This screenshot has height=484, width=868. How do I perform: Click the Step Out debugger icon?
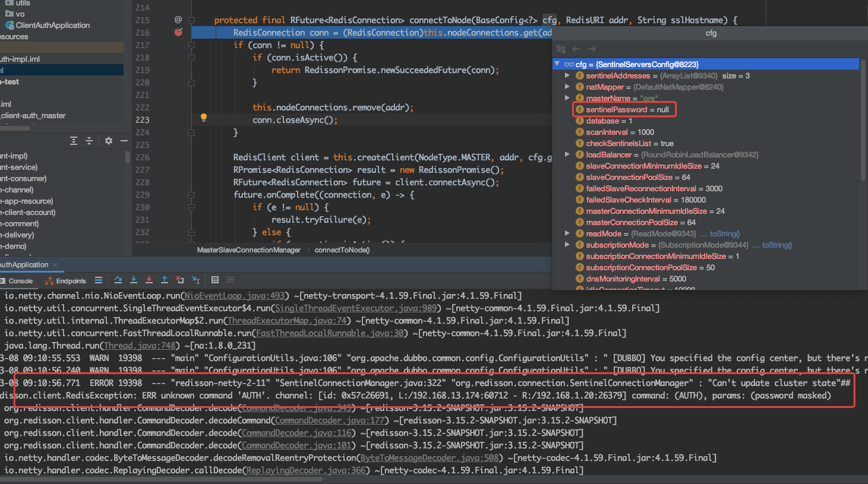pos(165,280)
